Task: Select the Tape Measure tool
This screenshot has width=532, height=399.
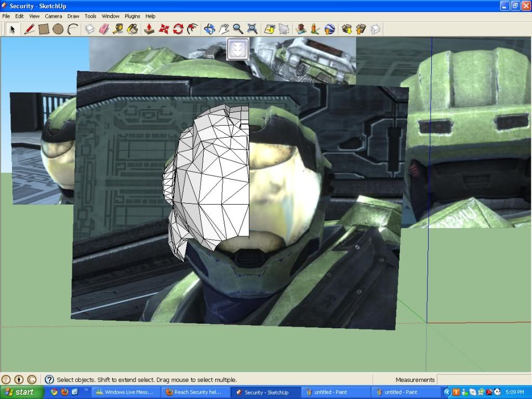Action: pyautogui.click(x=118, y=29)
